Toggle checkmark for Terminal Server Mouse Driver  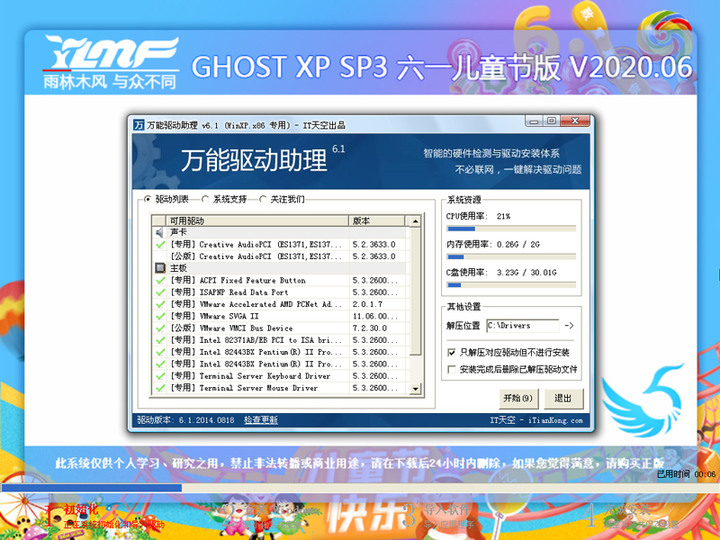pos(160,388)
